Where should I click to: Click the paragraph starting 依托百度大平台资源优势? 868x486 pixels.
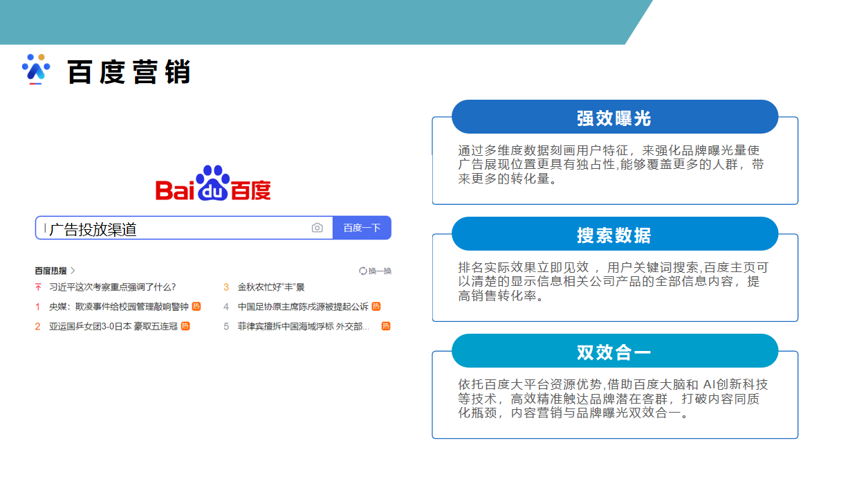[x=613, y=399]
